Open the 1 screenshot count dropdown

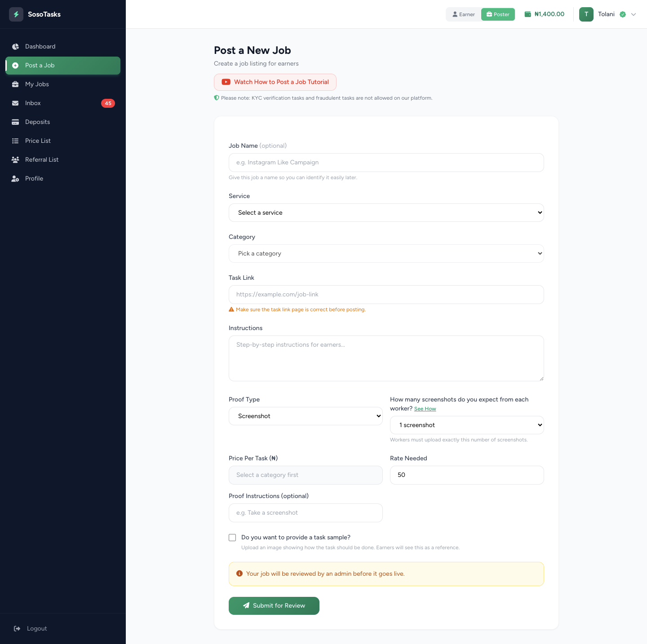click(467, 425)
